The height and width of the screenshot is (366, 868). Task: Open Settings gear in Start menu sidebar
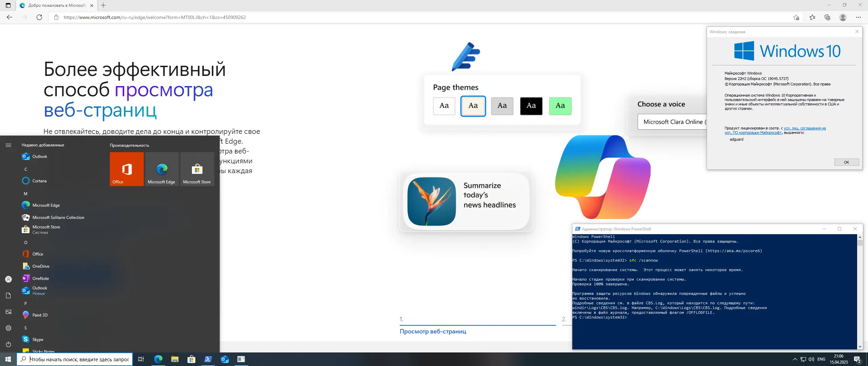[8, 328]
